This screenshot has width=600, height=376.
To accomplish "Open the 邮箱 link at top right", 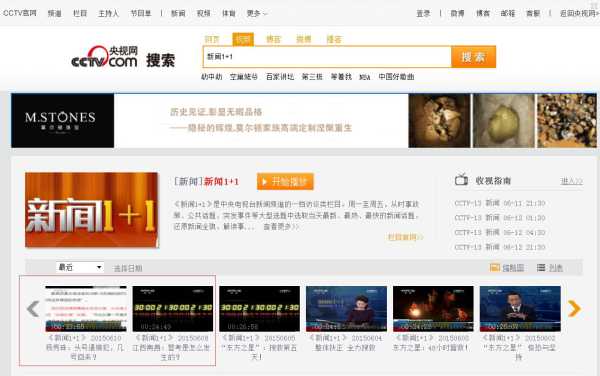I will [508, 14].
